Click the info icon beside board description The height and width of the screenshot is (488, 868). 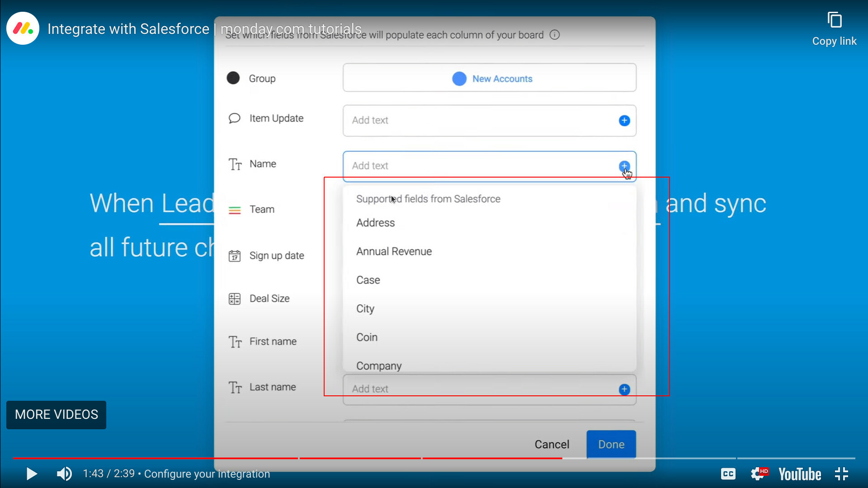pos(555,35)
